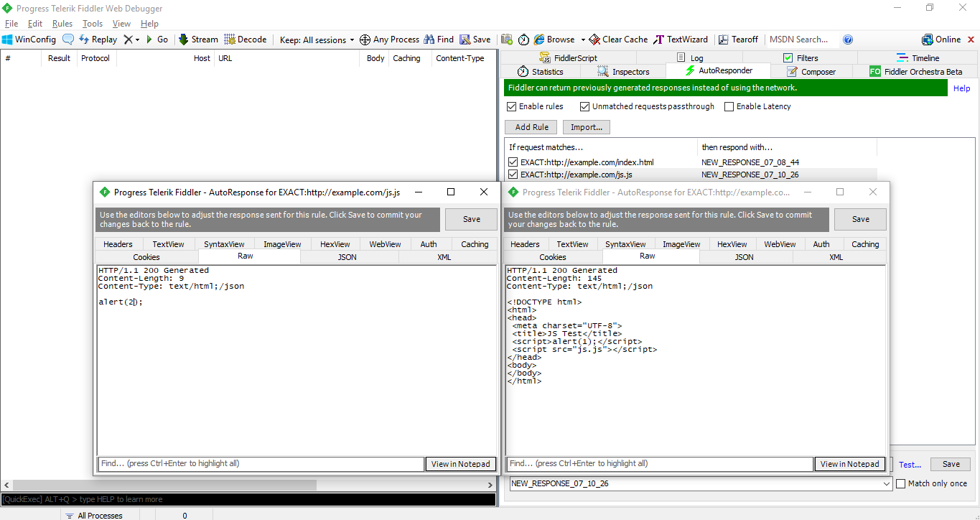Launch Browse with Internet Explorer icon
The image size is (980, 520).
pyautogui.click(x=540, y=40)
